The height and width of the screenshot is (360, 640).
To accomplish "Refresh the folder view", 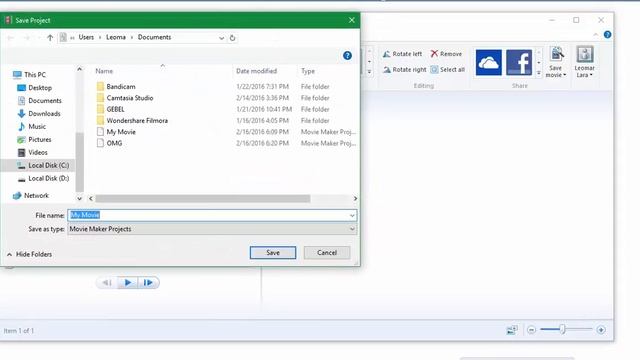I will click(x=232, y=38).
